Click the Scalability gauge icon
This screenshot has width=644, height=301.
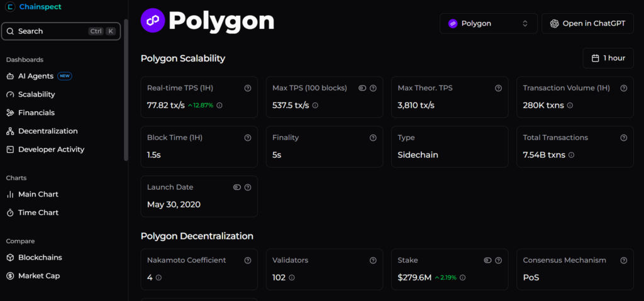pyautogui.click(x=10, y=94)
